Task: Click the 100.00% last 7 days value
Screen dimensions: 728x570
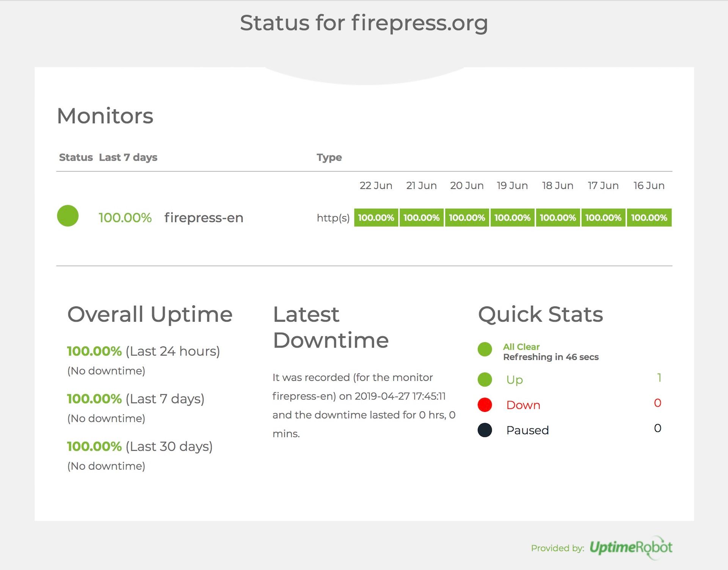Action: click(125, 218)
